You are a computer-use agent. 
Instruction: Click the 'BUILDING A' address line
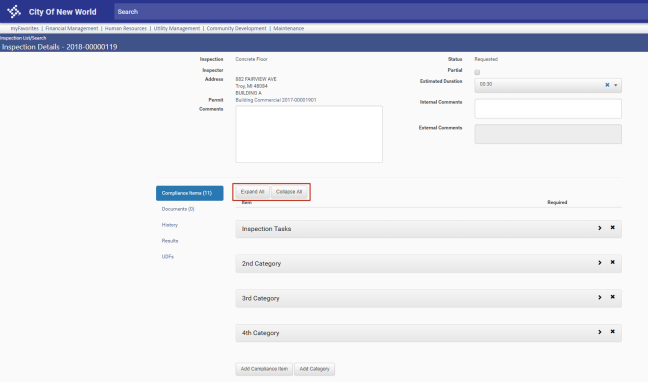[248, 93]
